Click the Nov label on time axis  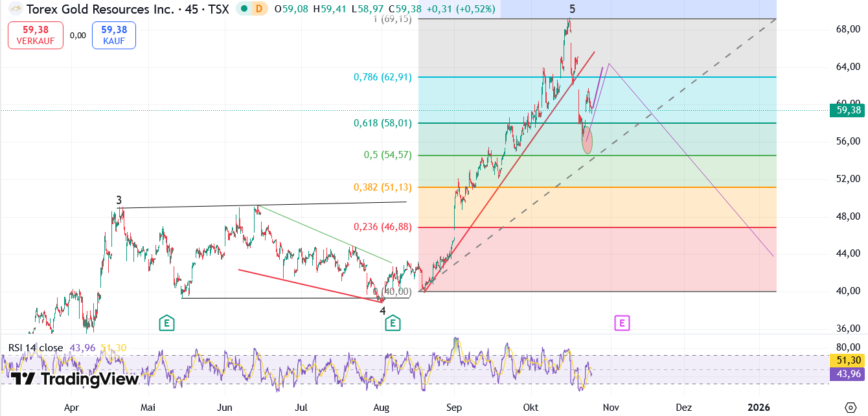tap(611, 408)
